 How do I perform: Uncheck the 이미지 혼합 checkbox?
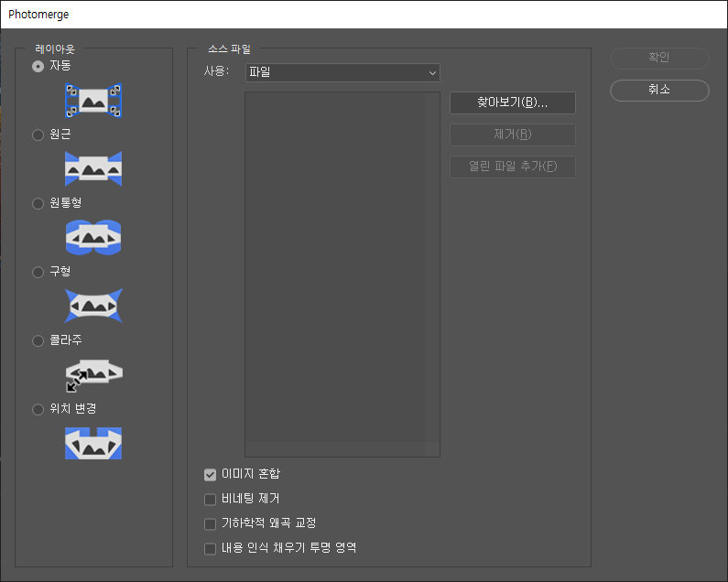(x=211, y=474)
